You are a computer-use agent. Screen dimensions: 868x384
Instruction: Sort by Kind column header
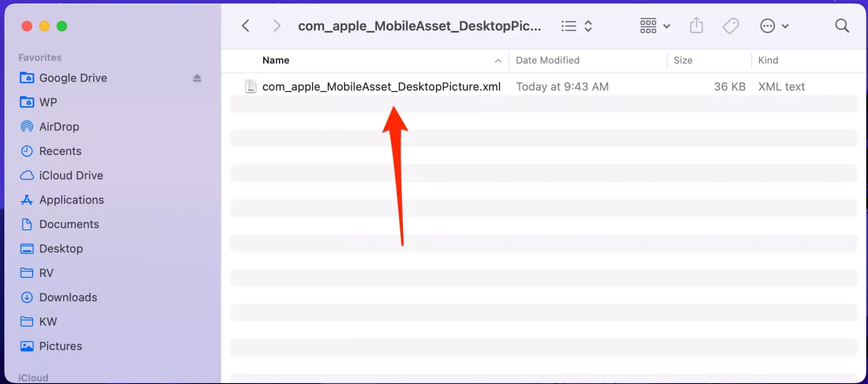coord(768,60)
